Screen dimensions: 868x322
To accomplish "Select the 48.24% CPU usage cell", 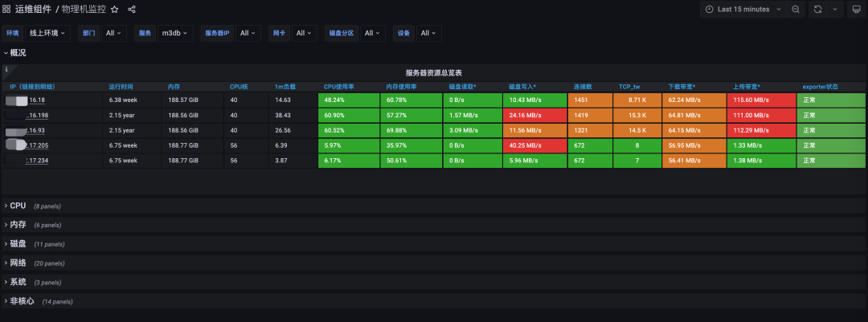I will tap(349, 100).
